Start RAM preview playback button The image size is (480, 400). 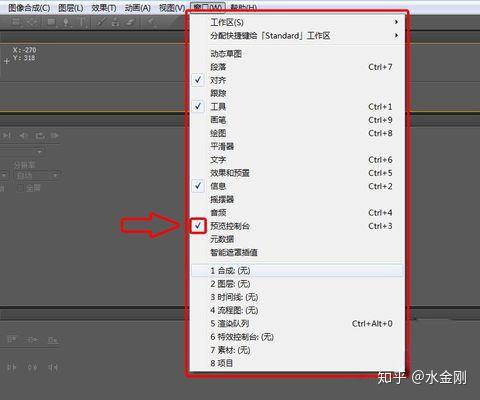[x=55, y=136]
